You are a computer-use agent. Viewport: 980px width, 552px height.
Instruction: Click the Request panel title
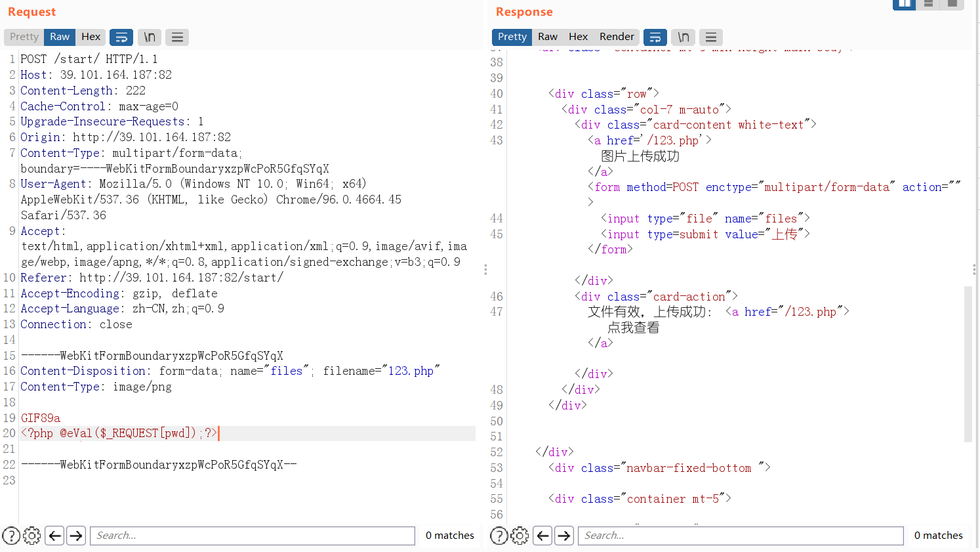coord(31,12)
